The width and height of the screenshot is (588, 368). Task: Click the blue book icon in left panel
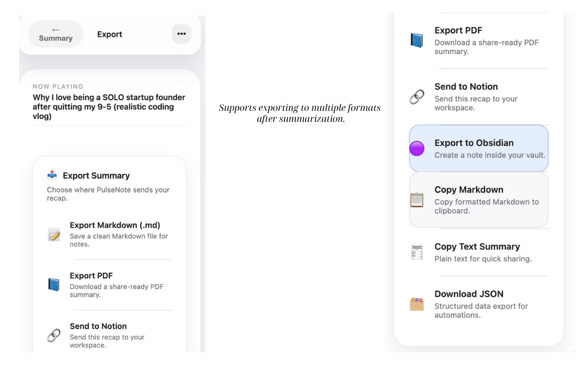(x=54, y=285)
